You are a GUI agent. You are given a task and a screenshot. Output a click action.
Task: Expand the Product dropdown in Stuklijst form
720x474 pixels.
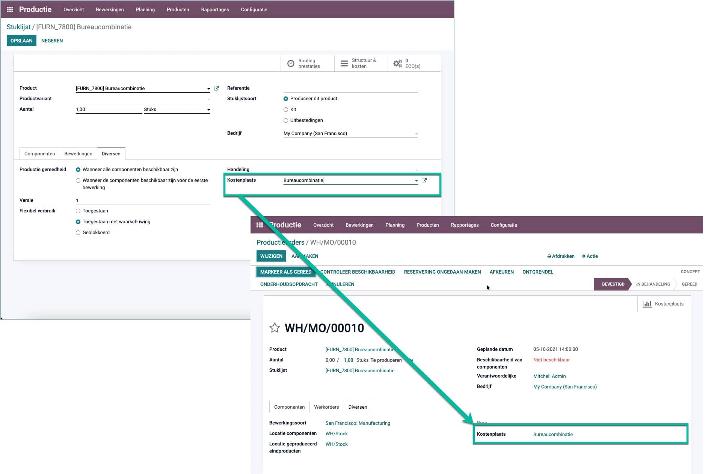[x=208, y=88]
